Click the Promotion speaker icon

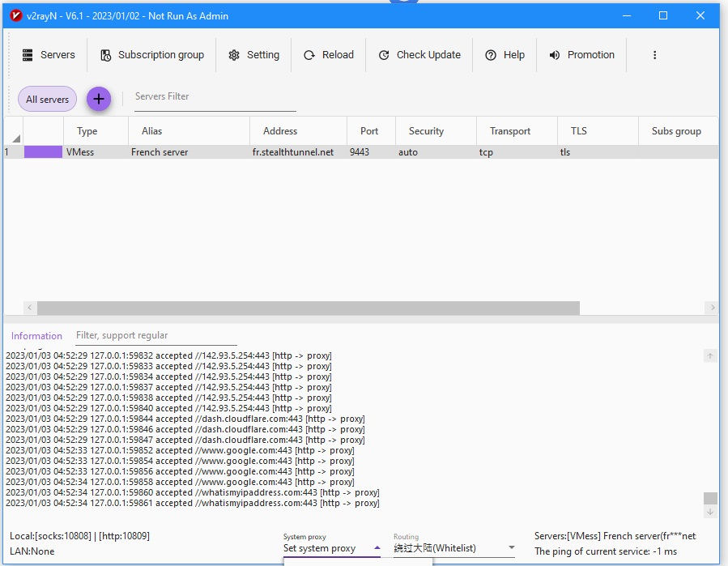point(555,55)
